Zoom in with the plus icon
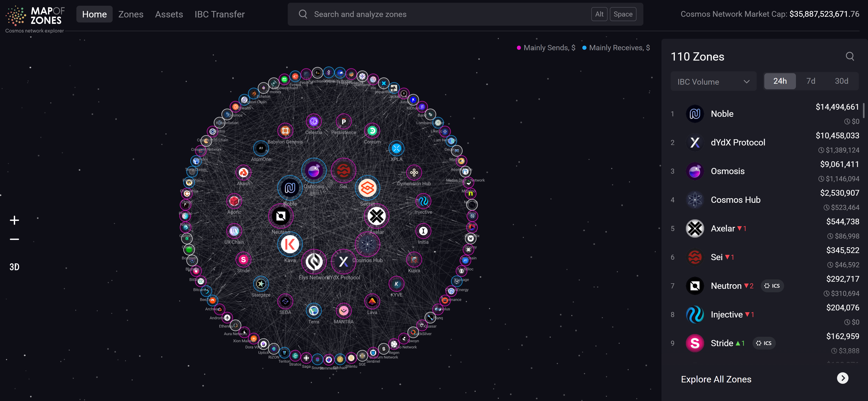The height and width of the screenshot is (401, 868). pyautogui.click(x=14, y=220)
